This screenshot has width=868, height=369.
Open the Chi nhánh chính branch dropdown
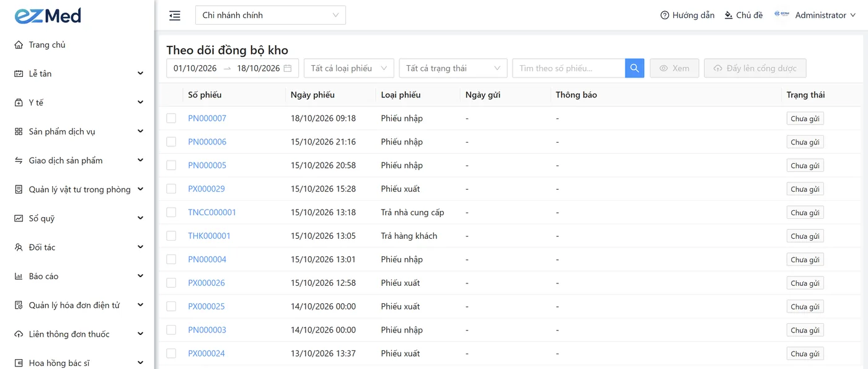click(x=270, y=16)
